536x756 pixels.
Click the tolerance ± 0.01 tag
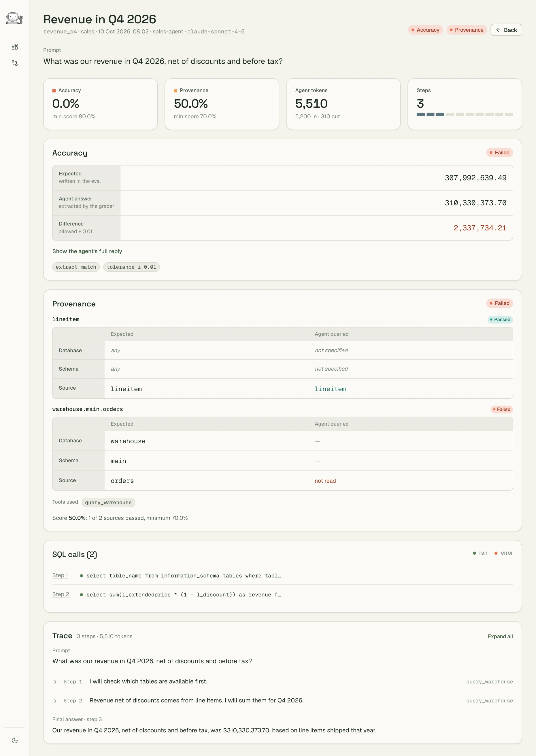131,267
